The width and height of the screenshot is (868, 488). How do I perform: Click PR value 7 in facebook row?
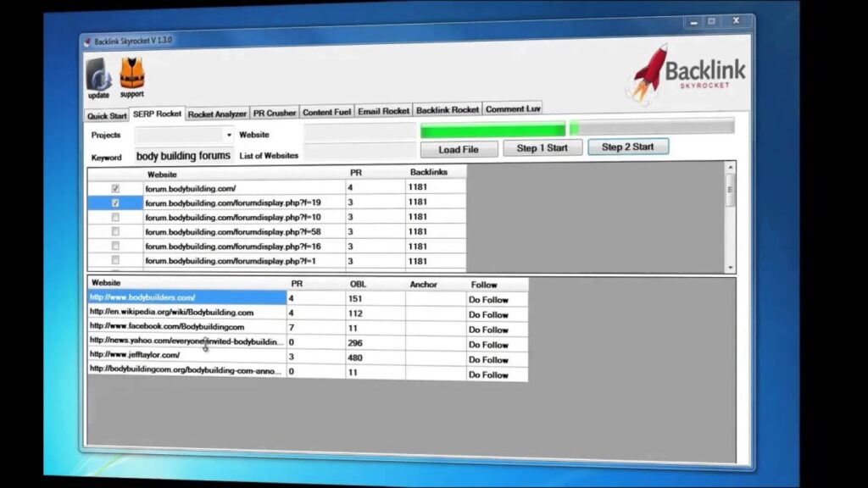pyautogui.click(x=315, y=328)
